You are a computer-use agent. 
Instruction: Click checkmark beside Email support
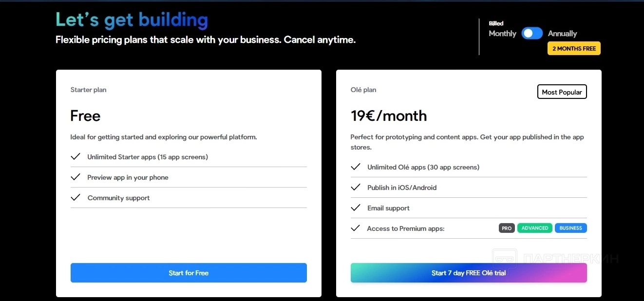356,208
